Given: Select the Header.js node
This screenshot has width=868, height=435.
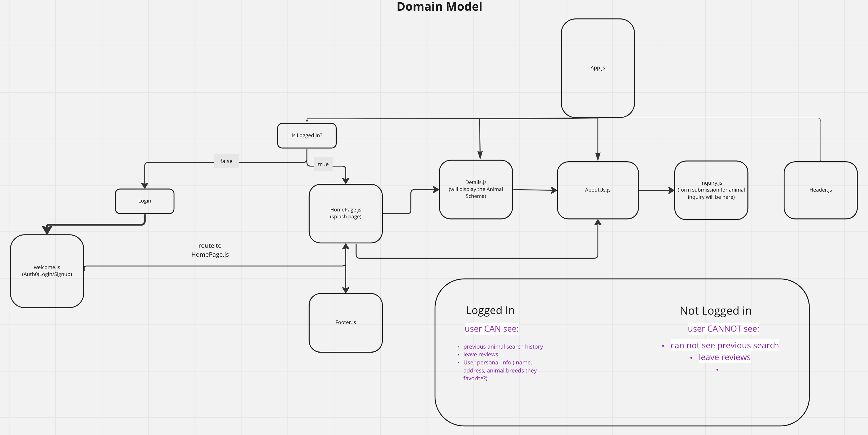Looking at the screenshot, I should (x=820, y=190).
